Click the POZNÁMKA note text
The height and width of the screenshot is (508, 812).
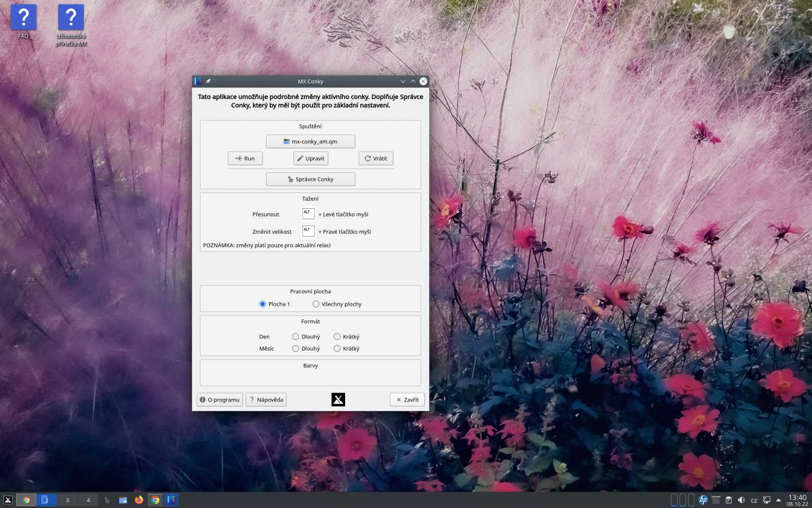coord(267,245)
